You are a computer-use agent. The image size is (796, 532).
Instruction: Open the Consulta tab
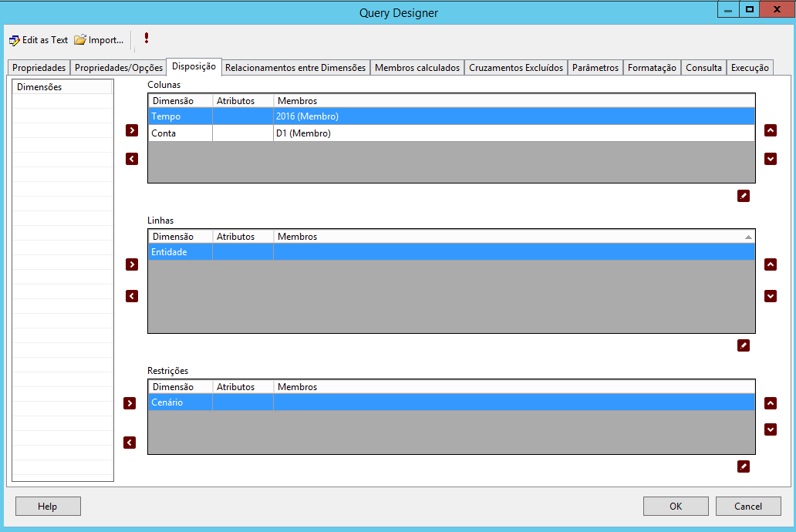[704, 68]
